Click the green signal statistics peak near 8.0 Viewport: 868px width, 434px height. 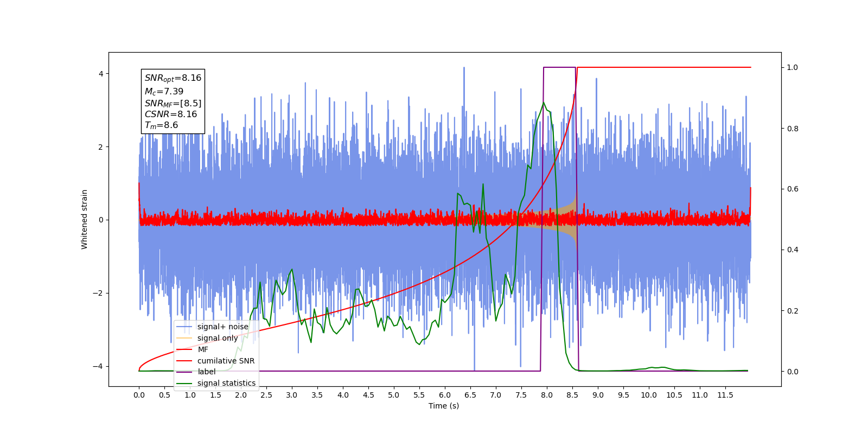click(x=544, y=103)
